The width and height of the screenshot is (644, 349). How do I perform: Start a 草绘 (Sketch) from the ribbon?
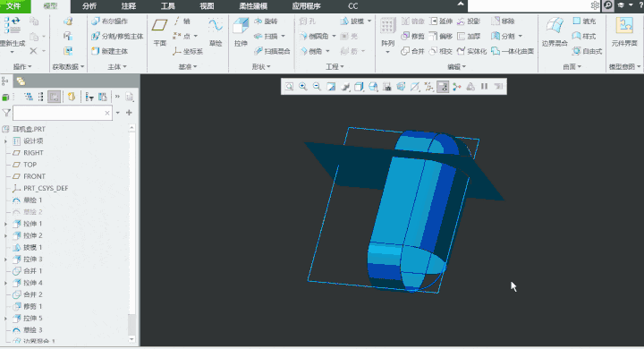(x=216, y=31)
